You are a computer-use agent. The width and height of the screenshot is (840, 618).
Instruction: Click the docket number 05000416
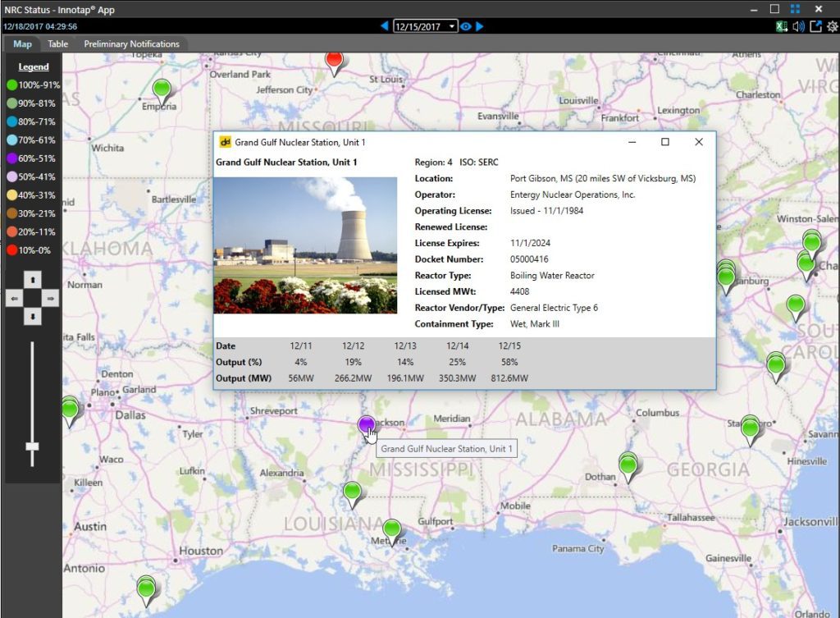point(529,259)
